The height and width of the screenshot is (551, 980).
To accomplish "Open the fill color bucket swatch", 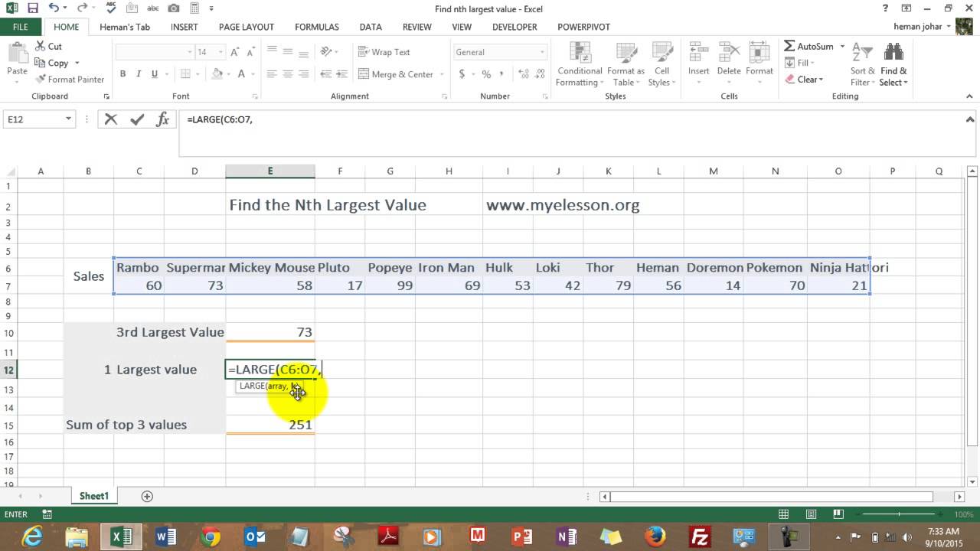I will coord(217,74).
